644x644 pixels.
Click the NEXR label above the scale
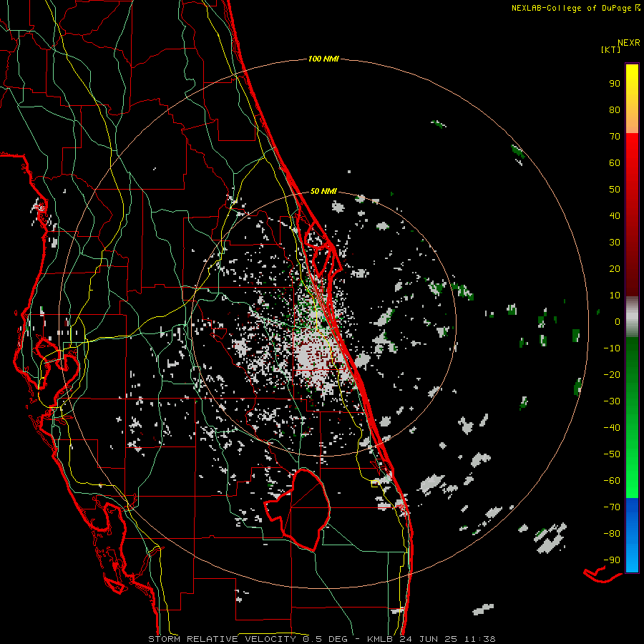(629, 43)
